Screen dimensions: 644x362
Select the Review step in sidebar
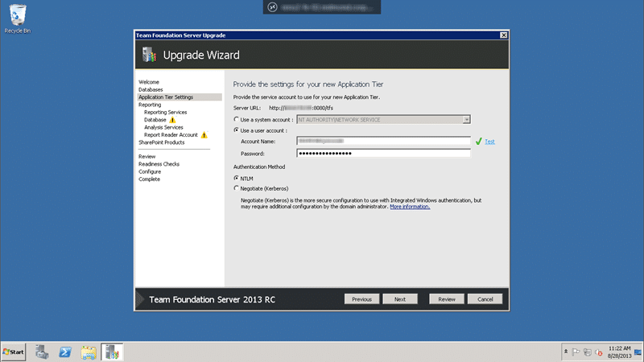[147, 156]
